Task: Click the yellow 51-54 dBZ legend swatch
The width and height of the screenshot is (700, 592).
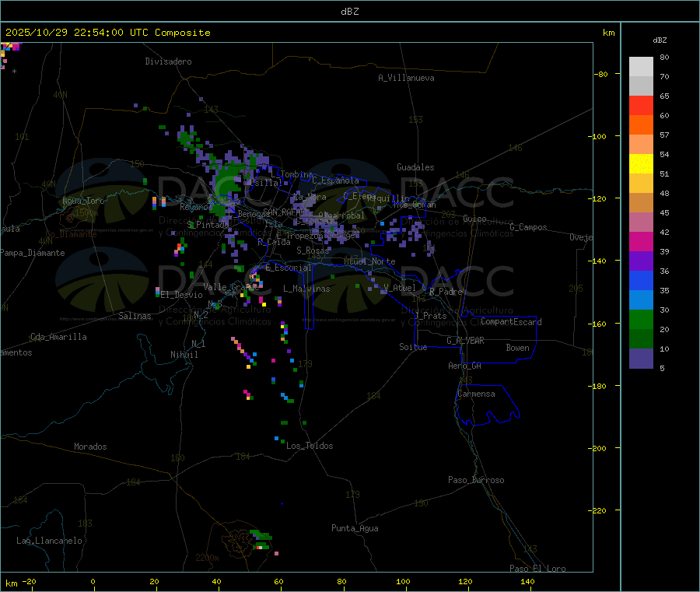Action: point(641,164)
